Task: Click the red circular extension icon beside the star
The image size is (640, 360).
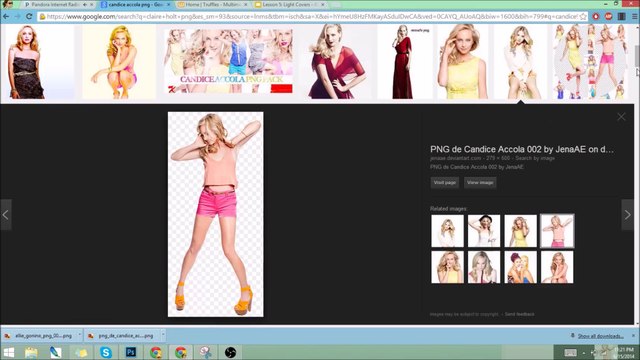Action: click(596, 17)
